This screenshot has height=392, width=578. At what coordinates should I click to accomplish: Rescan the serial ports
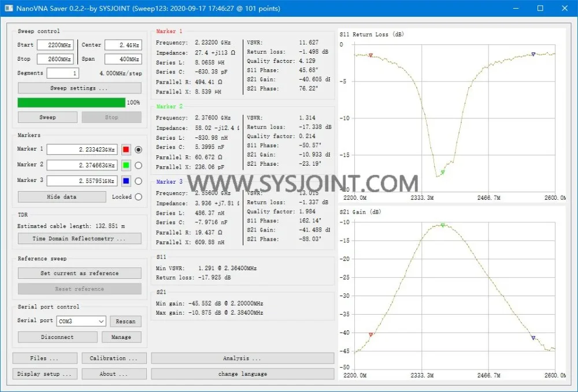click(125, 322)
